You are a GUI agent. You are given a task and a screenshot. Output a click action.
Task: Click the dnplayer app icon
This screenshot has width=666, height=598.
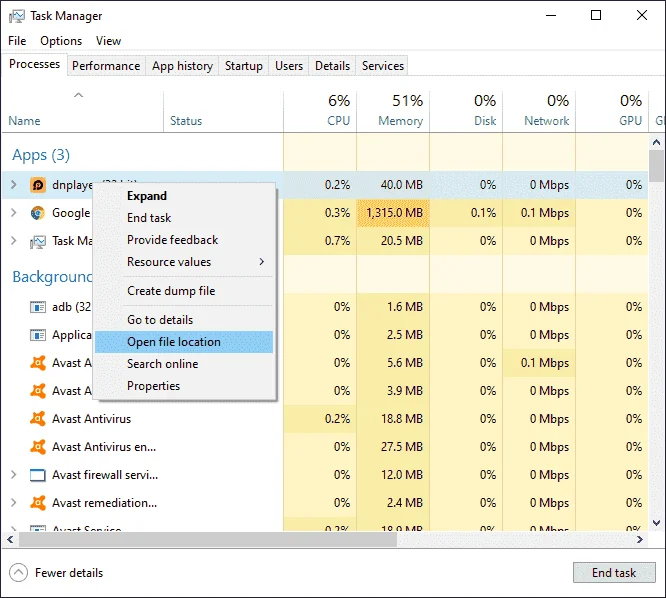[x=38, y=185]
